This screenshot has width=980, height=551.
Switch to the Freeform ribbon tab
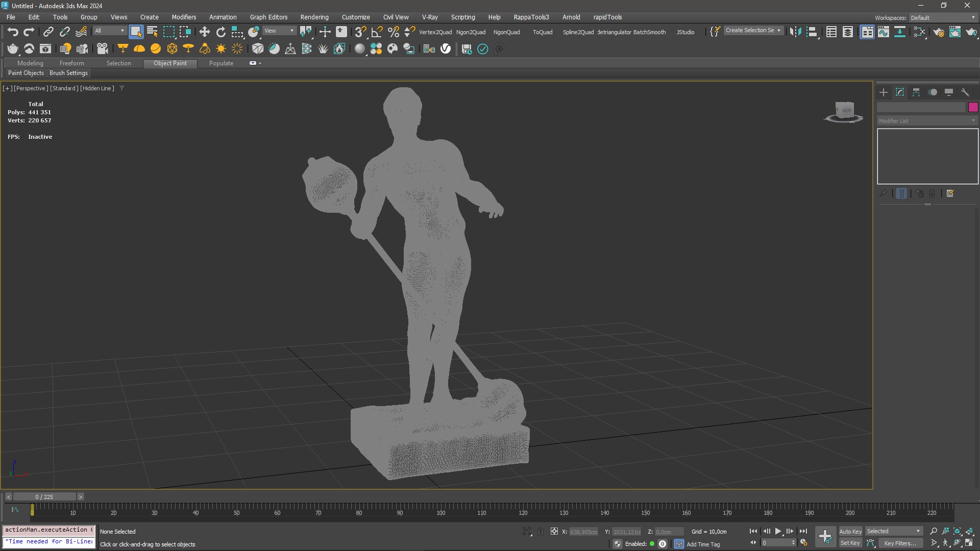coord(71,63)
